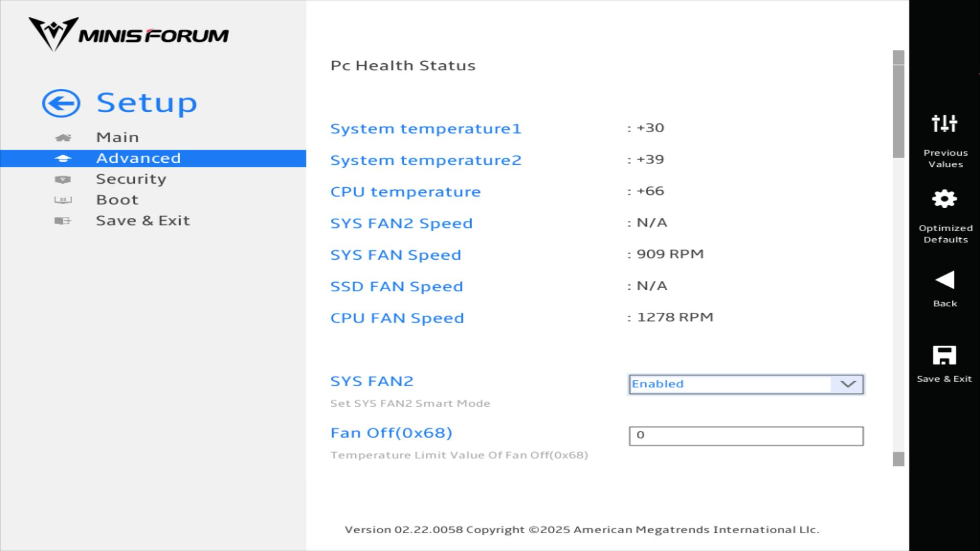Screen dimensions: 980x551
Task: Click the Fan Off(0x68) value field
Action: 746,436
